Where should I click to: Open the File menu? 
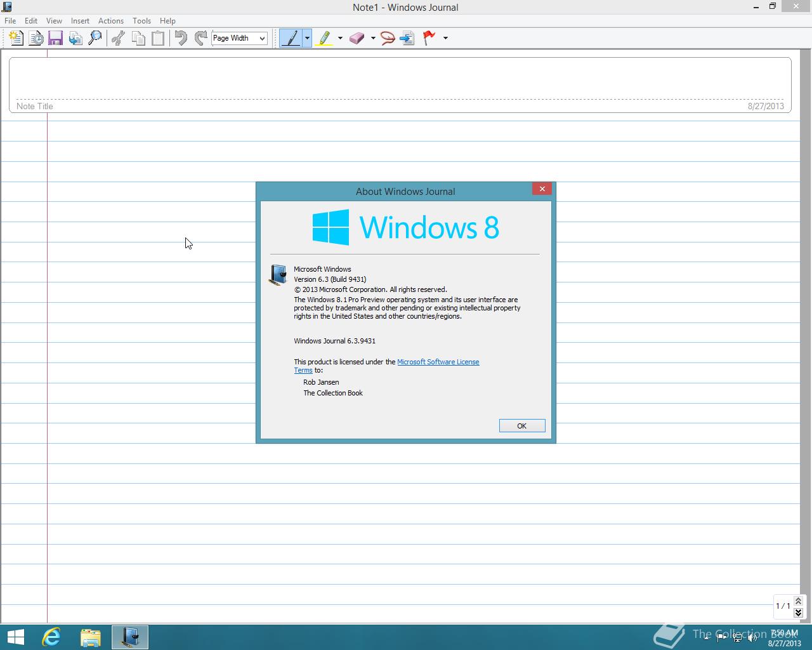coord(10,21)
